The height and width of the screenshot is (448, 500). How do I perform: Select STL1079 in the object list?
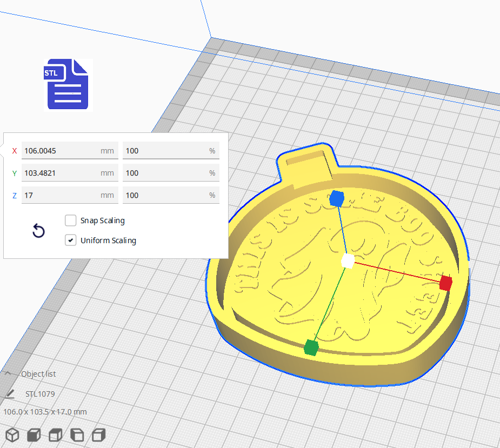pos(40,394)
